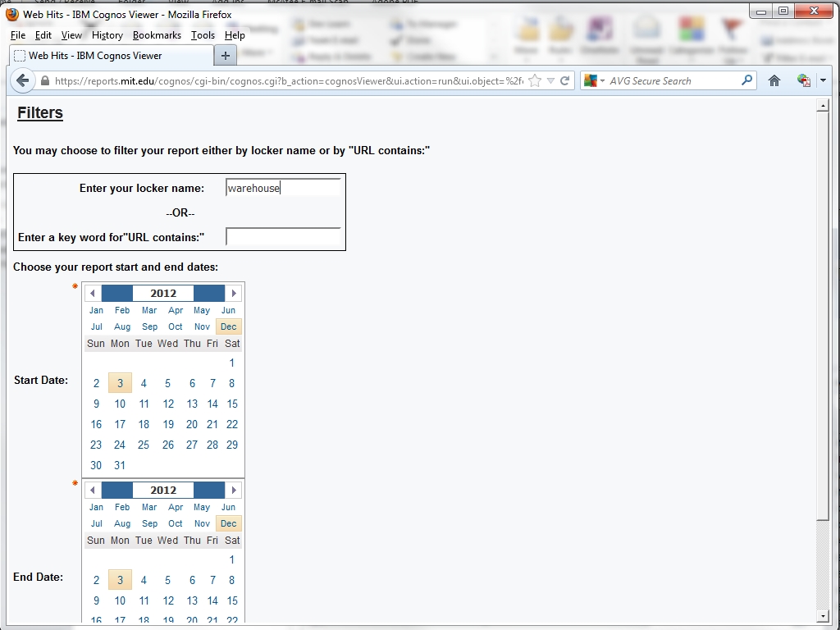Viewport: 840px width, 630px height.
Task: Open the Bookmarks menu
Action: [x=157, y=35]
